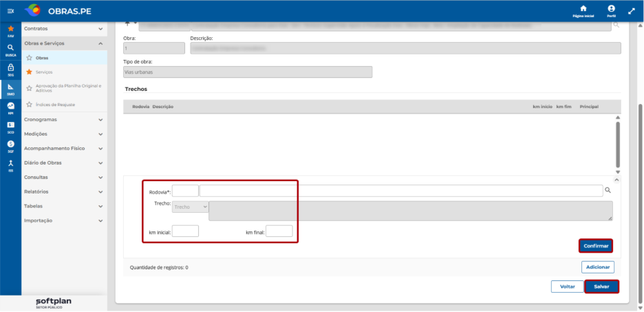Open the ISS module icon

coord(11,165)
